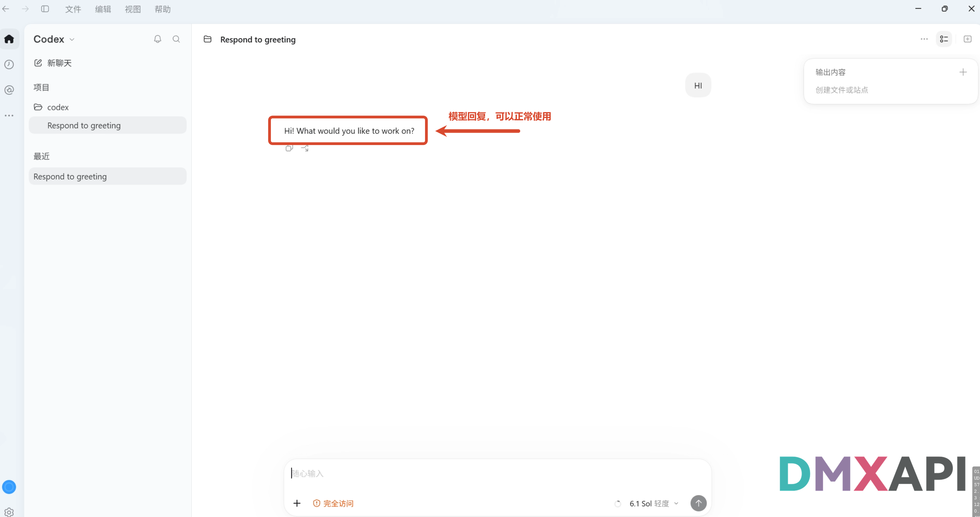Image resolution: width=980 pixels, height=517 pixels.
Task: Navigate back with left arrow
Action: pos(6,9)
